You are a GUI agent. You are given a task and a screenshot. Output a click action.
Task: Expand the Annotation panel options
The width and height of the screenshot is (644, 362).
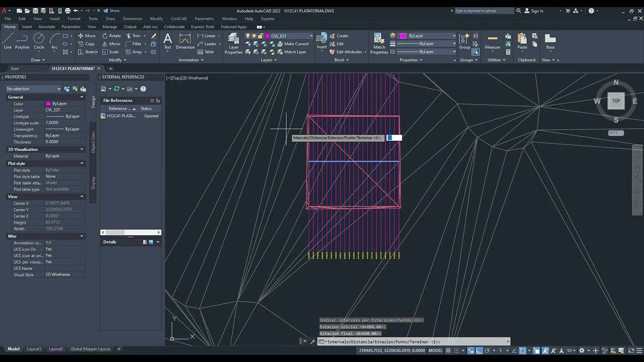191,60
